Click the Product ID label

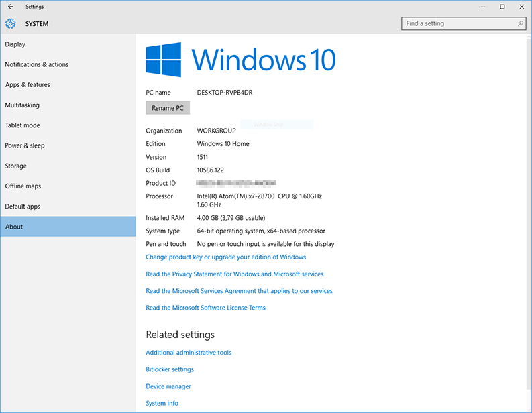(x=161, y=184)
